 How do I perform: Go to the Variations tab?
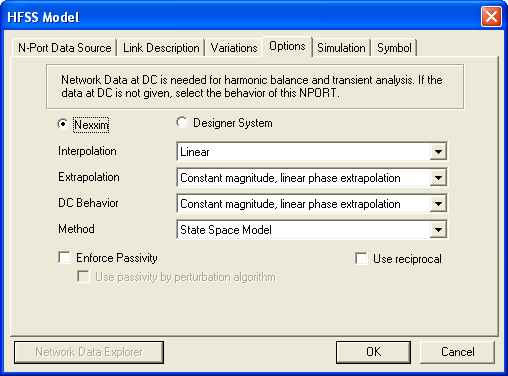click(x=234, y=48)
